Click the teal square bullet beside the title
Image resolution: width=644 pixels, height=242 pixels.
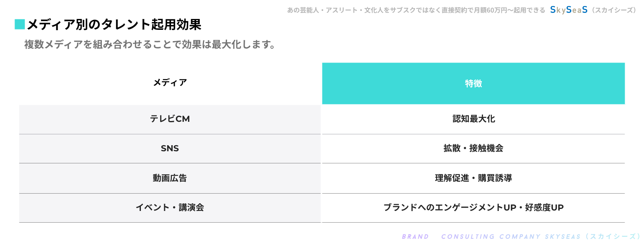tap(20, 25)
